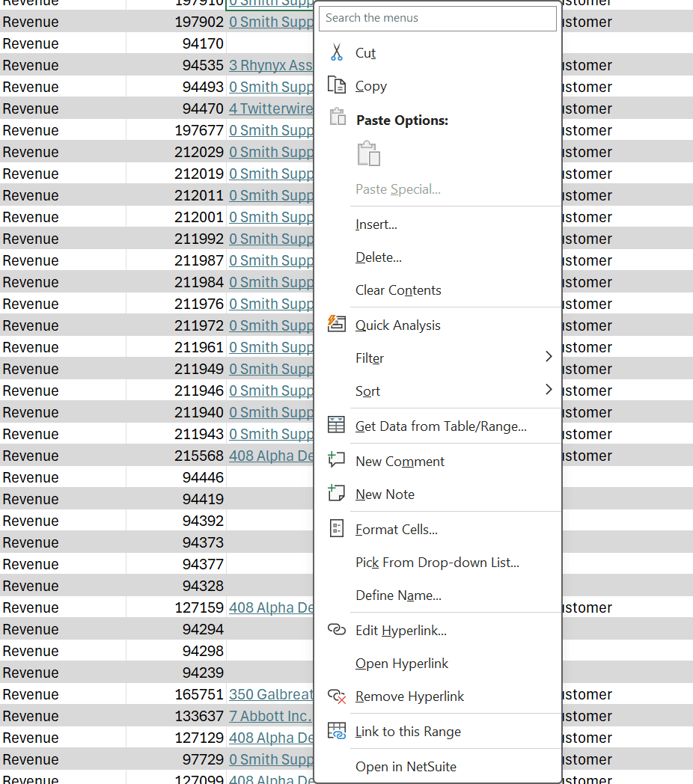Select cell with value 94170
The image size is (693, 784).
point(176,43)
